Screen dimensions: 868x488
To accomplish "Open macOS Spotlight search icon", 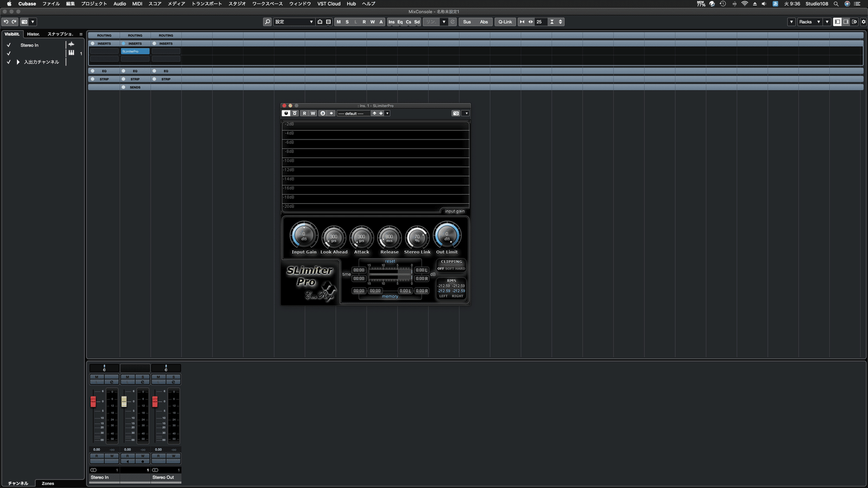I will point(836,4).
